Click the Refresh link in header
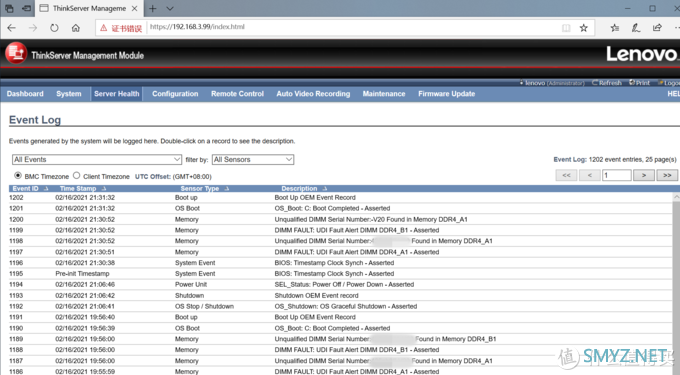Viewport: 680px width, 375px height. click(x=607, y=83)
